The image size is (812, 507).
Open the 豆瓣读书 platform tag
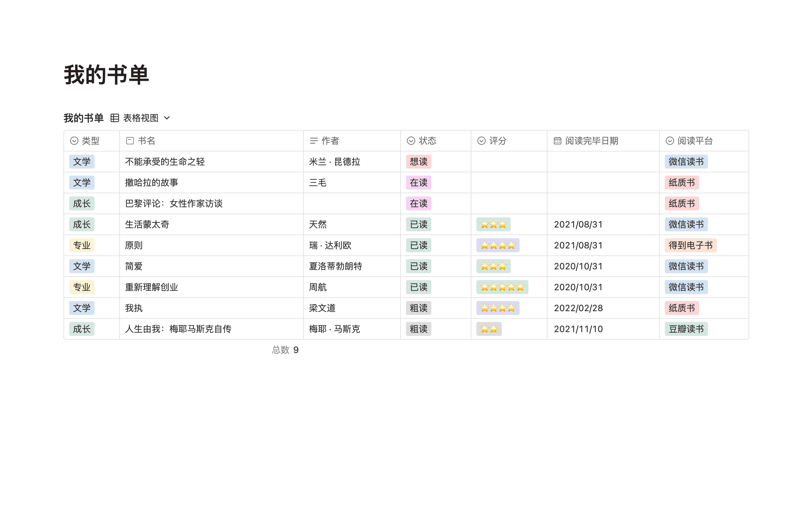point(686,329)
